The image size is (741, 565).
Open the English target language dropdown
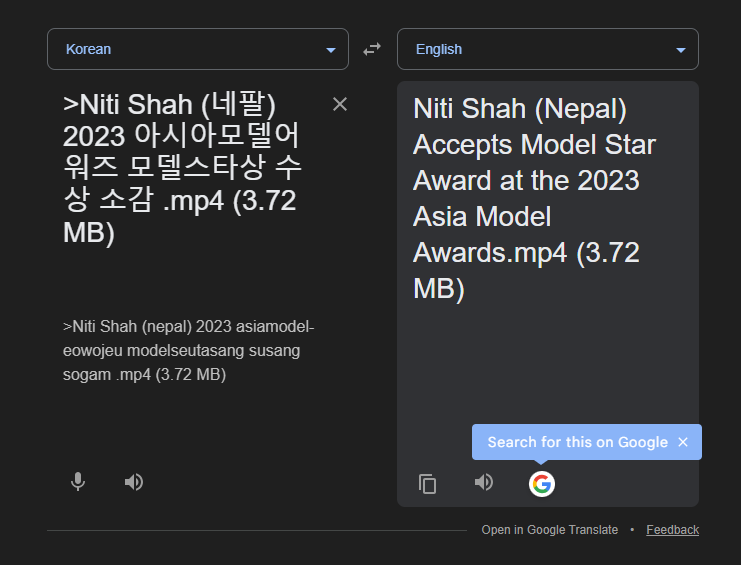[x=547, y=49]
